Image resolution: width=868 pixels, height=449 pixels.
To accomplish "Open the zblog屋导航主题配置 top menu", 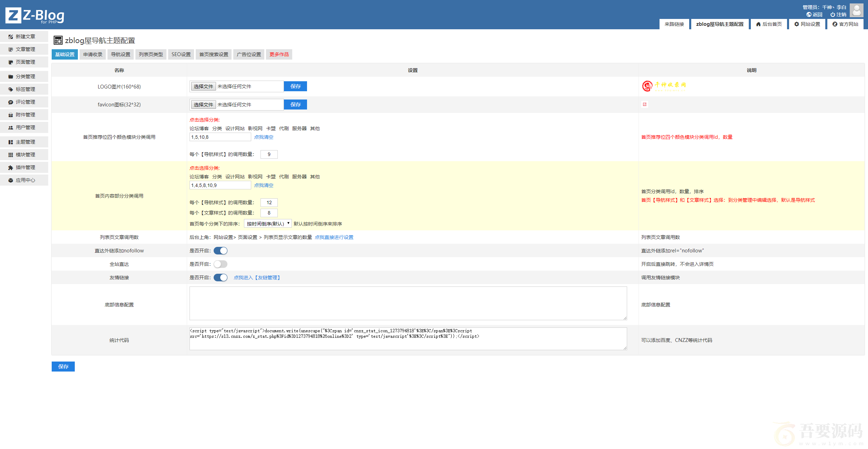I will click(720, 24).
